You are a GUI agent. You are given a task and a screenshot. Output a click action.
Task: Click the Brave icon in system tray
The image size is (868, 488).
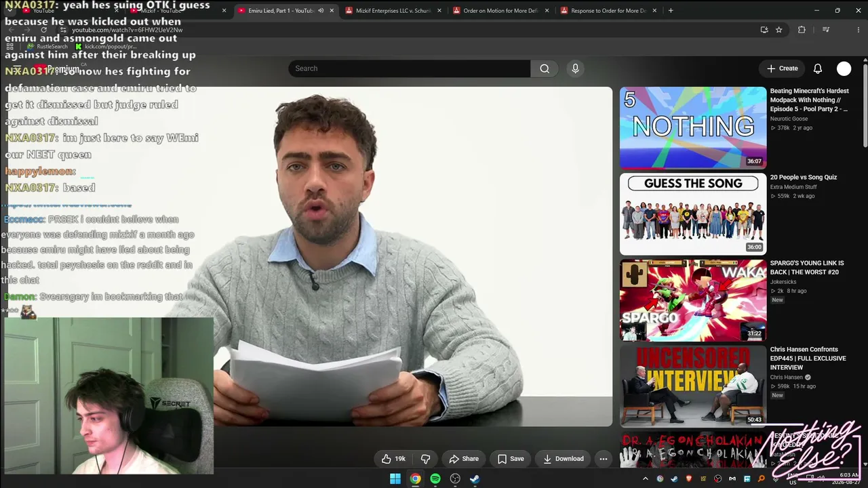pyautogui.click(x=689, y=479)
